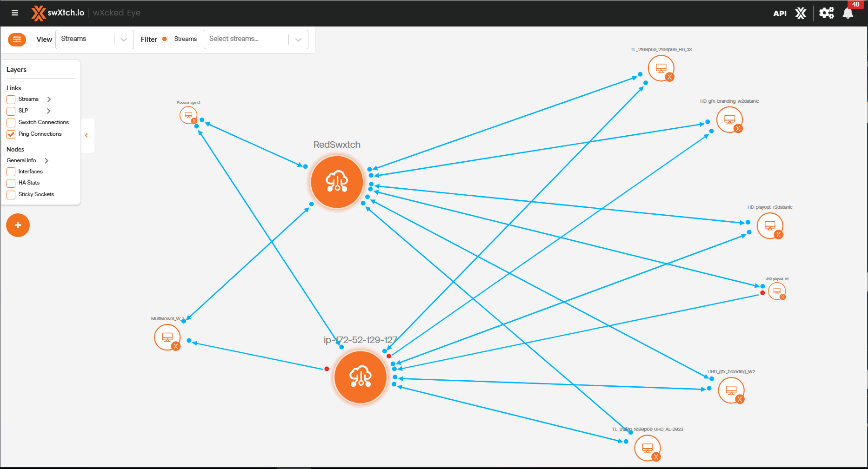Enable the Streams links checkbox

(x=11, y=99)
